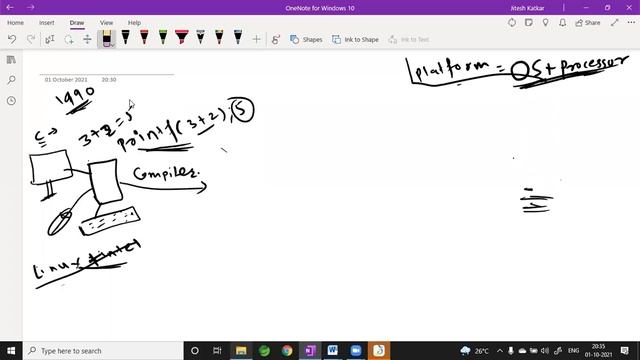Share this notebook
Screen dimensions: 640x360
[588, 23]
